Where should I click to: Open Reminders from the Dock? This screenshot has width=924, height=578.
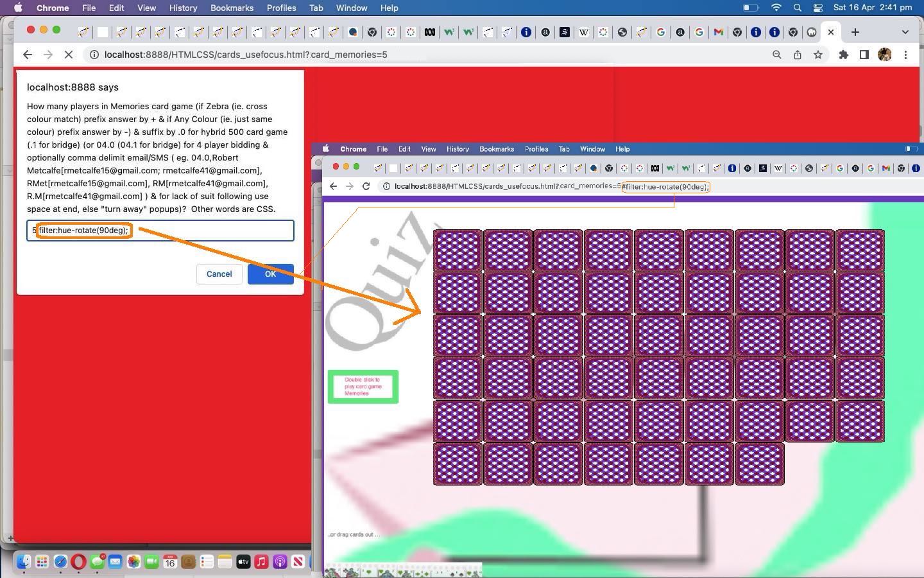click(207, 562)
